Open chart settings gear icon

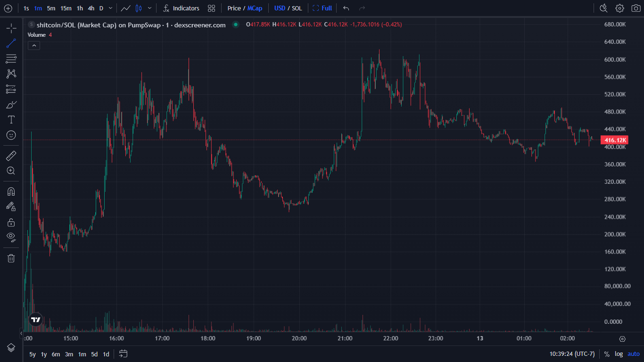[619, 8]
